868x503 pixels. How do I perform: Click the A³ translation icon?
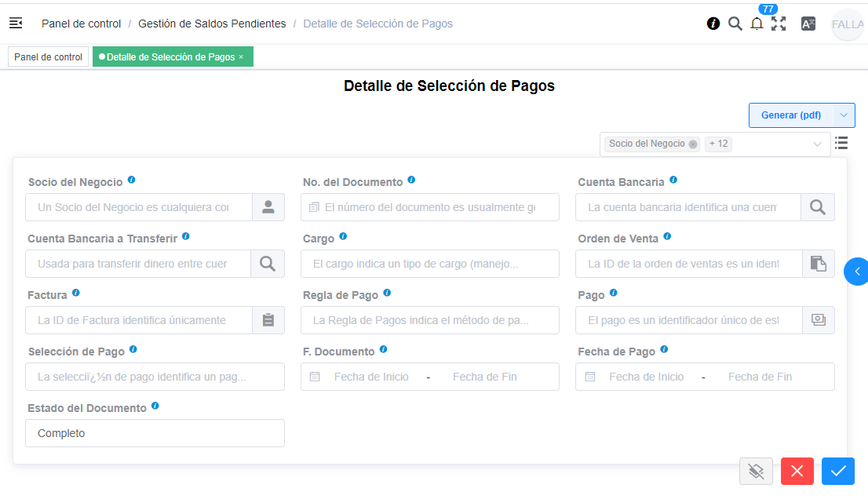coord(808,24)
